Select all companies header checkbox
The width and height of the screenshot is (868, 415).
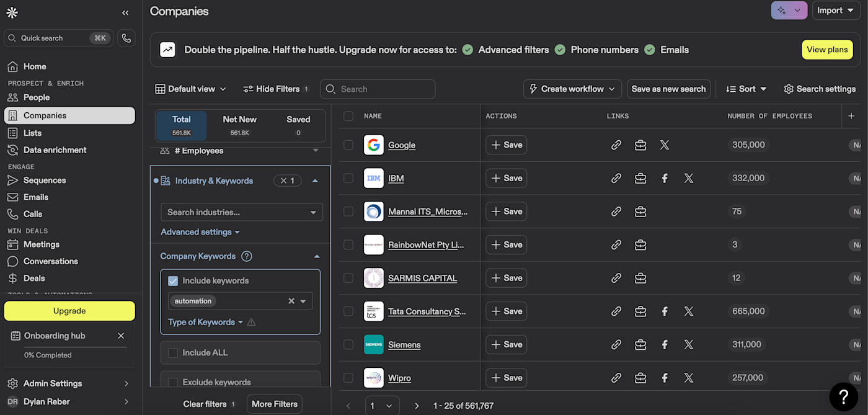348,116
